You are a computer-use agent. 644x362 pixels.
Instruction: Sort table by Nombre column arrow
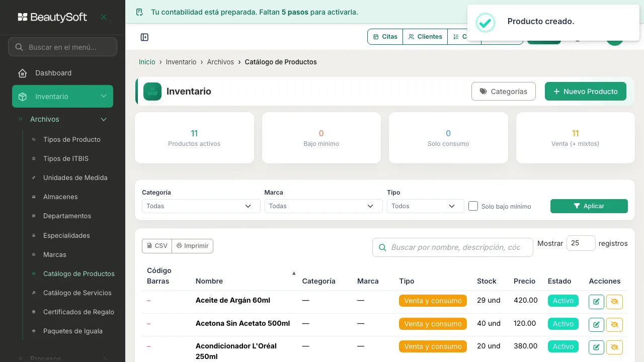pos(294,274)
